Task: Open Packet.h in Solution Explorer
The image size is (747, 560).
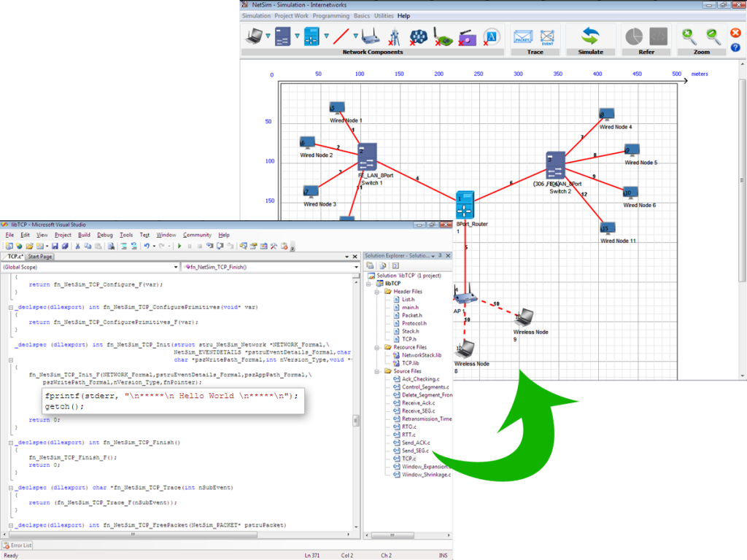Action: point(411,315)
